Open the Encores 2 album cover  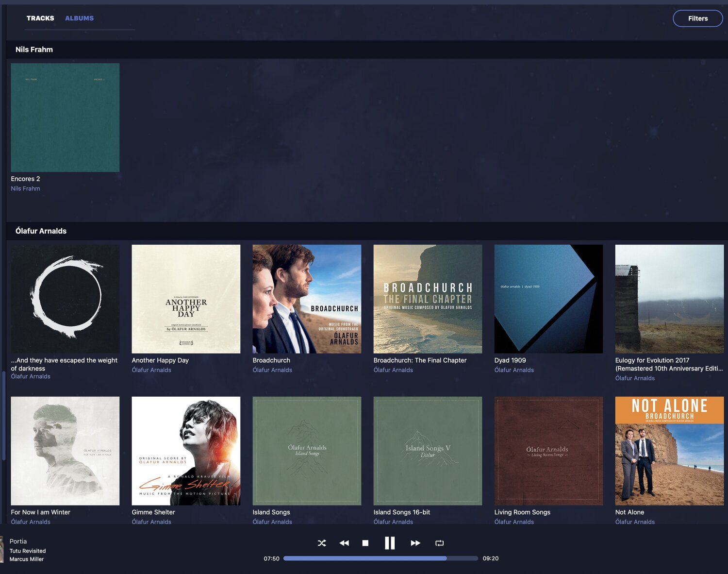point(65,118)
